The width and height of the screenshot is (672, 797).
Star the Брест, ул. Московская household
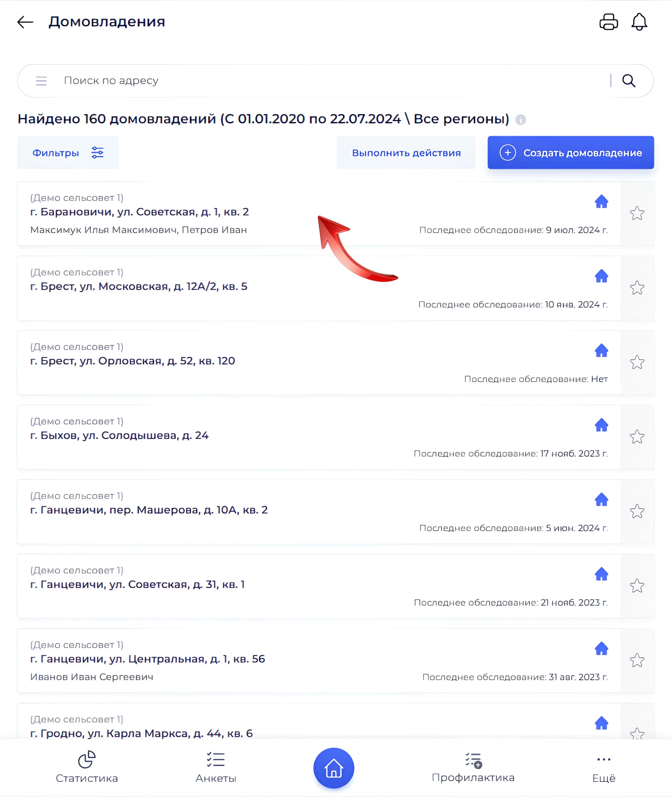pyautogui.click(x=637, y=288)
